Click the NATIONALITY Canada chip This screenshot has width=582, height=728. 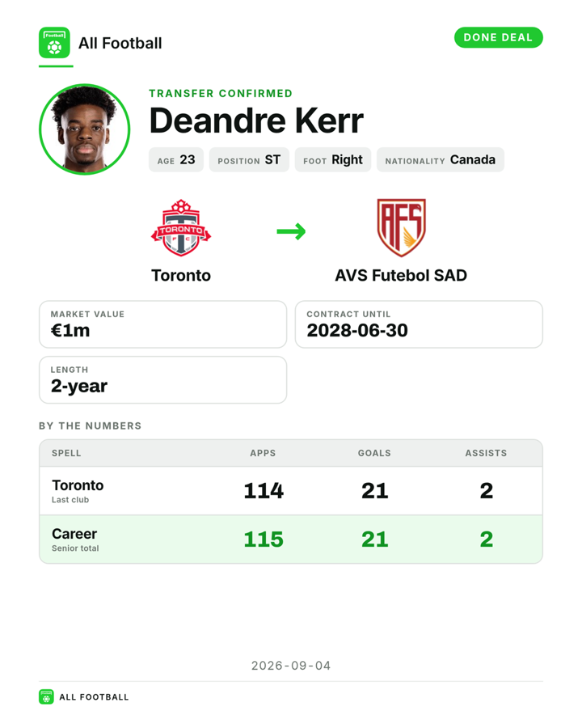coord(441,159)
